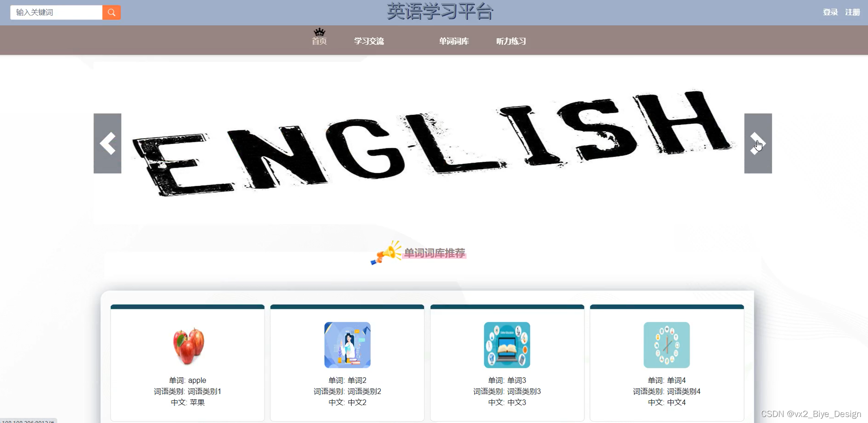The width and height of the screenshot is (868, 423).
Task: Click the left carousel arrow
Action: [107, 143]
